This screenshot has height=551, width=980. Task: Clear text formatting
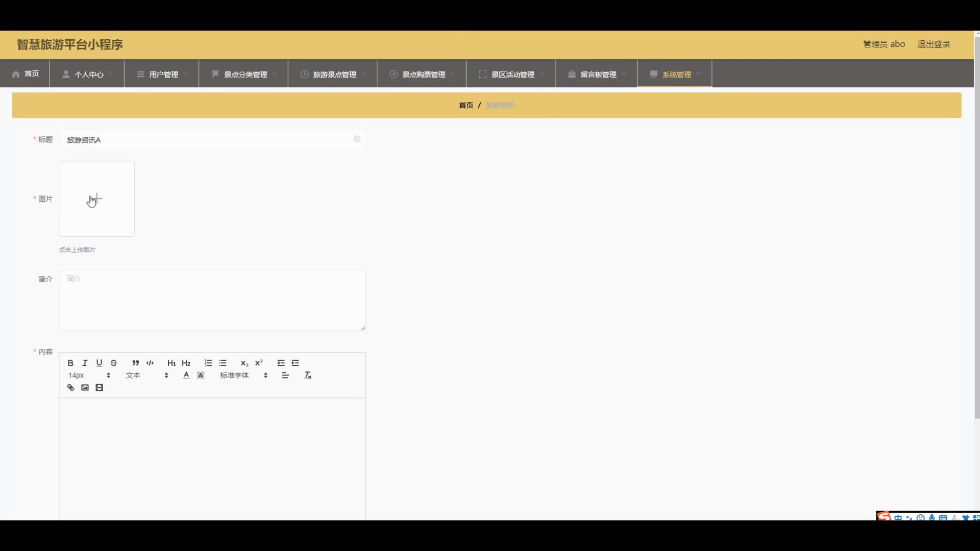tap(308, 375)
